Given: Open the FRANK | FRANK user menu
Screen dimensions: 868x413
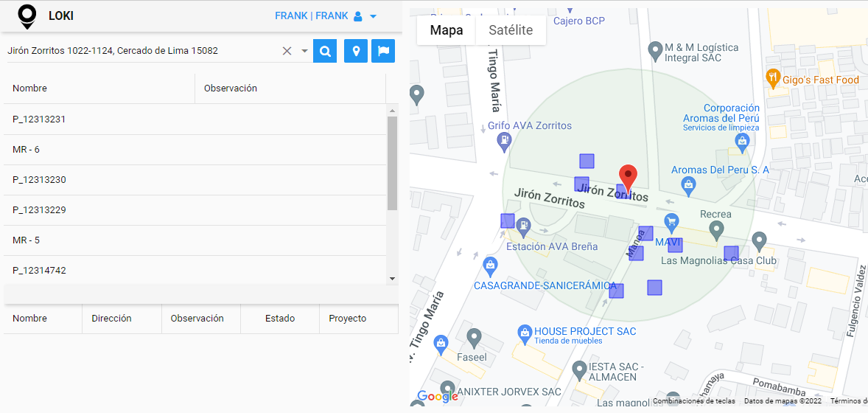Looking at the screenshot, I should 326,16.
